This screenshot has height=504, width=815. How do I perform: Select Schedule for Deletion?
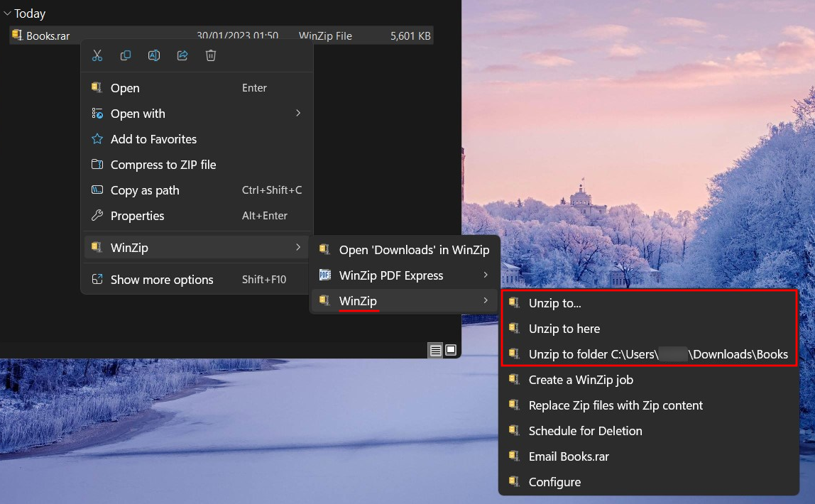click(585, 431)
